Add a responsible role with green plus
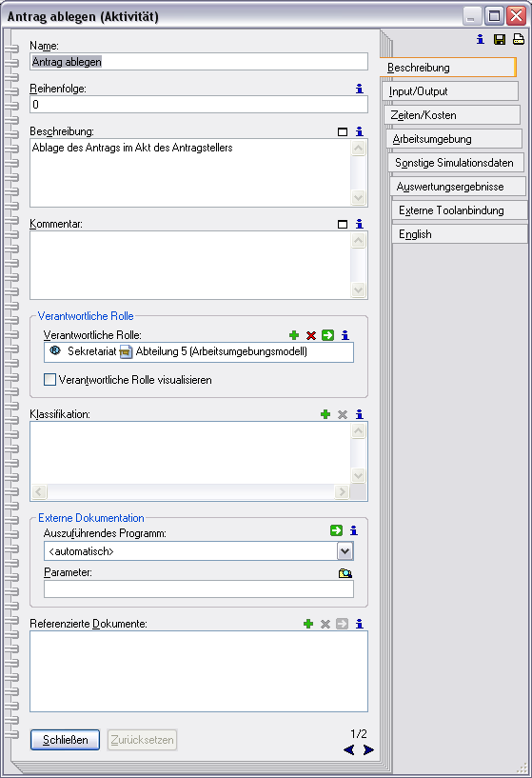Image resolution: width=532 pixels, height=778 pixels. pyautogui.click(x=294, y=335)
